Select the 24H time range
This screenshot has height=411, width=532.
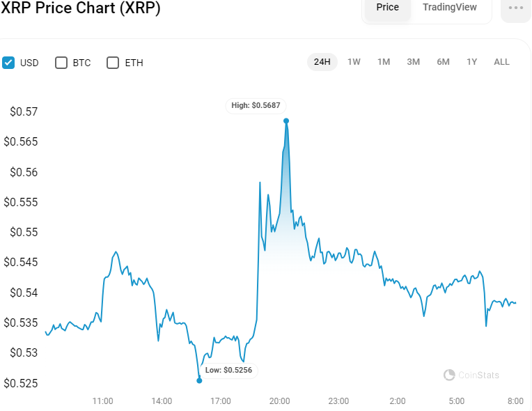(x=322, y=62)
